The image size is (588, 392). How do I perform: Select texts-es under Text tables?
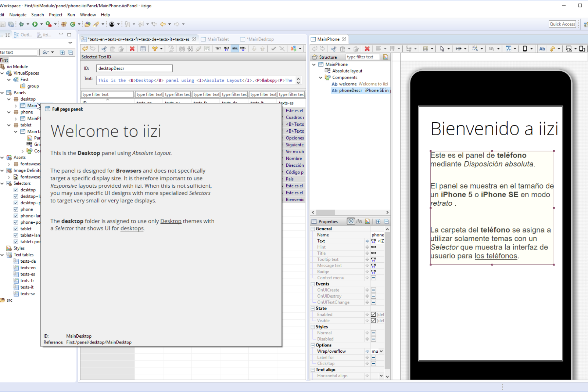click(x=28, y=274)
